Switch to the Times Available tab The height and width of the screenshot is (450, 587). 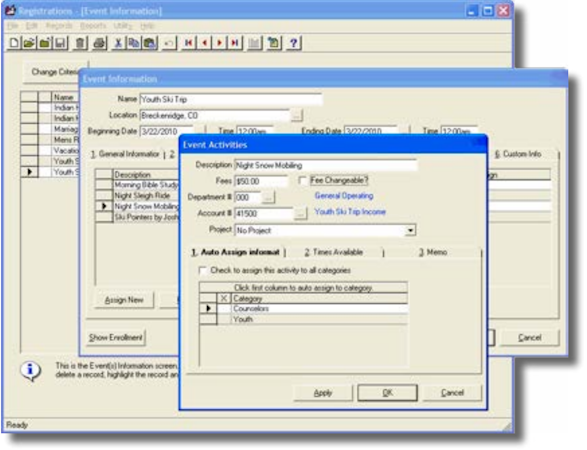[x=334, y=252]
